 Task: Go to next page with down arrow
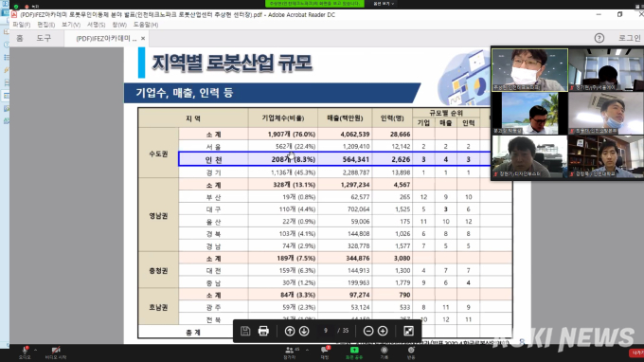coord(304,331)
